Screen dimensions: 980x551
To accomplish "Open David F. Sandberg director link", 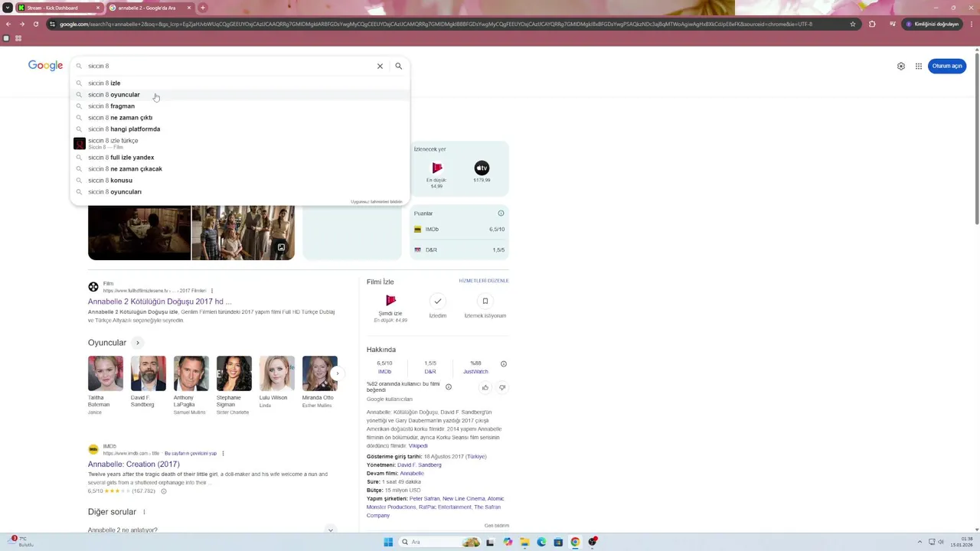I will click(x=420, y=465).
